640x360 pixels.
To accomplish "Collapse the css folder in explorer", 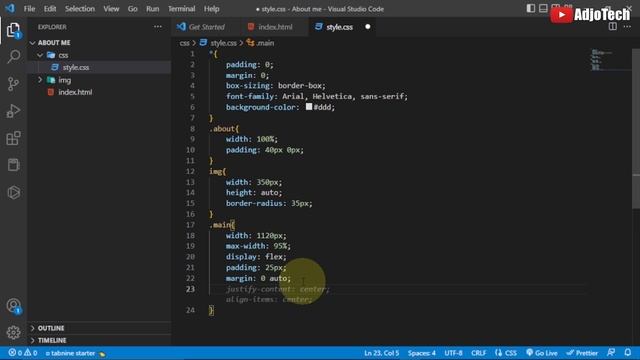I will click(40, 55).
